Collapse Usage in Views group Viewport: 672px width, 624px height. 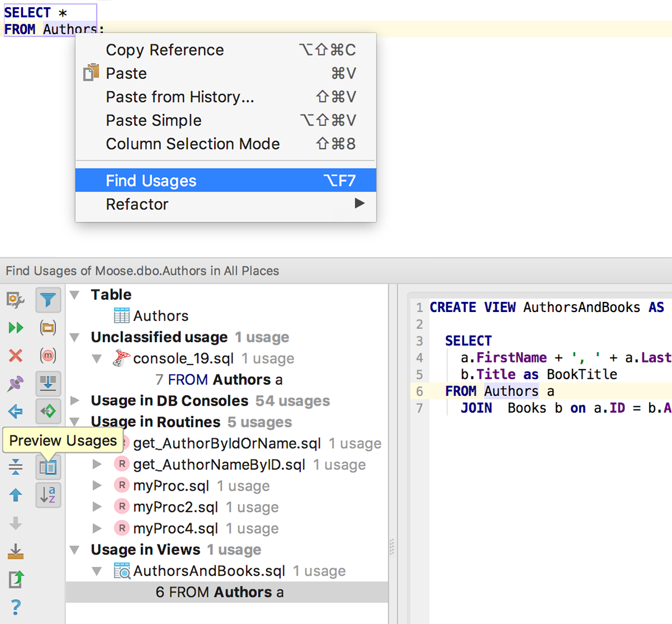click(x=74, y=550)
